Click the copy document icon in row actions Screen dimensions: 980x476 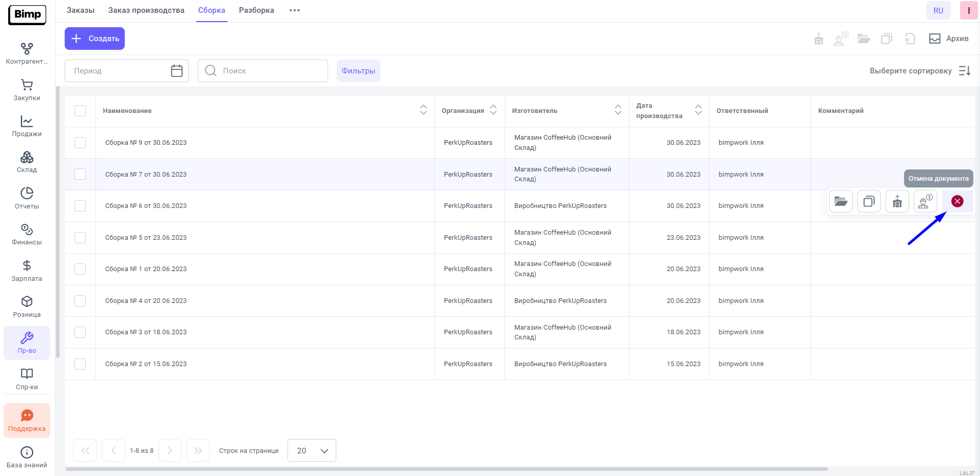869,201
